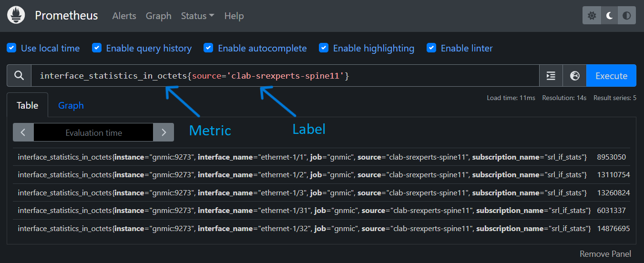Switch to light theme with sun icon
The height and width of the screenshot is (263, 644).
tap(592, 16)
